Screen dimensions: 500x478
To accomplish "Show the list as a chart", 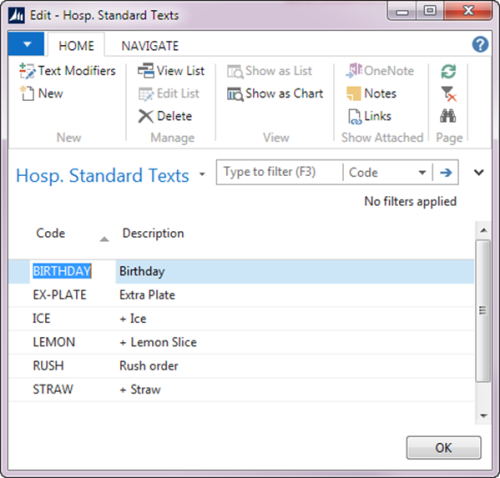I will pyautogui.click(x=275, y=93).
